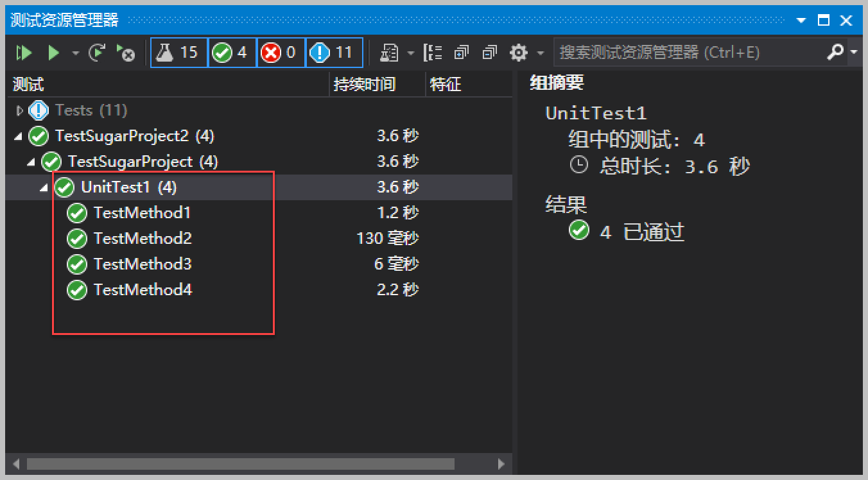868x480 pixels.
Task: Click the UnitTest1 title in summary pane
Action: point(596,113)
